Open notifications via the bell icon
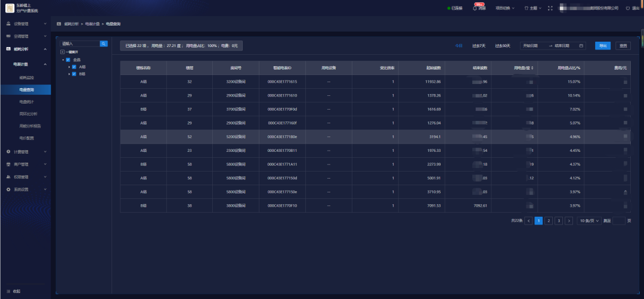This screenshot has width=644, height=299. click(x=475, y=8)
